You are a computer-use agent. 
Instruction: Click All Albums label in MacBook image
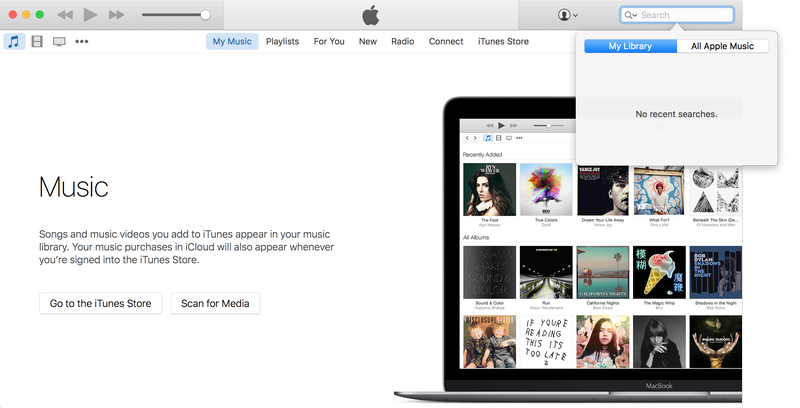(x=476, y=238)
